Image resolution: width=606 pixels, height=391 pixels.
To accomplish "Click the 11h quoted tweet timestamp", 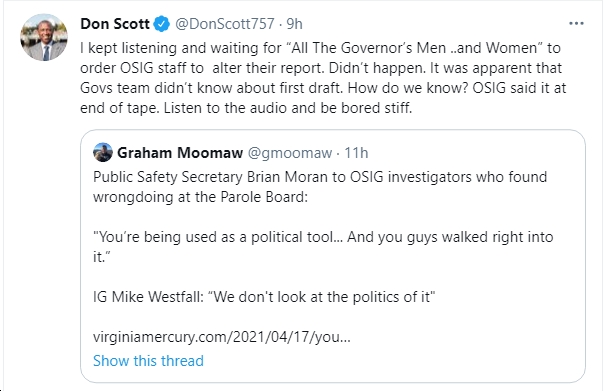I will point(356,153).
